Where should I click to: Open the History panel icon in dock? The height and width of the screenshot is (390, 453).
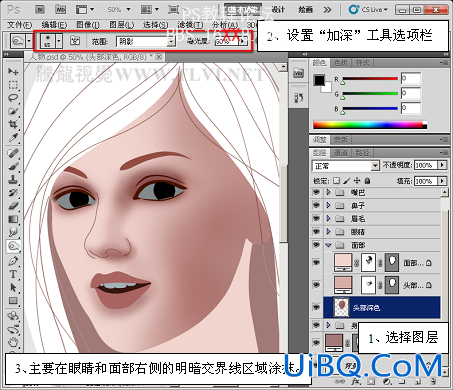click(298, 97)
